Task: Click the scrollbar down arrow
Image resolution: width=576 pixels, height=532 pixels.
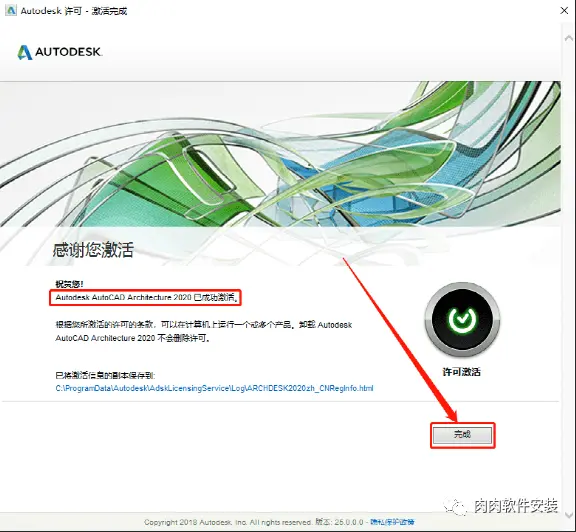Action: (x=568, y=514)
